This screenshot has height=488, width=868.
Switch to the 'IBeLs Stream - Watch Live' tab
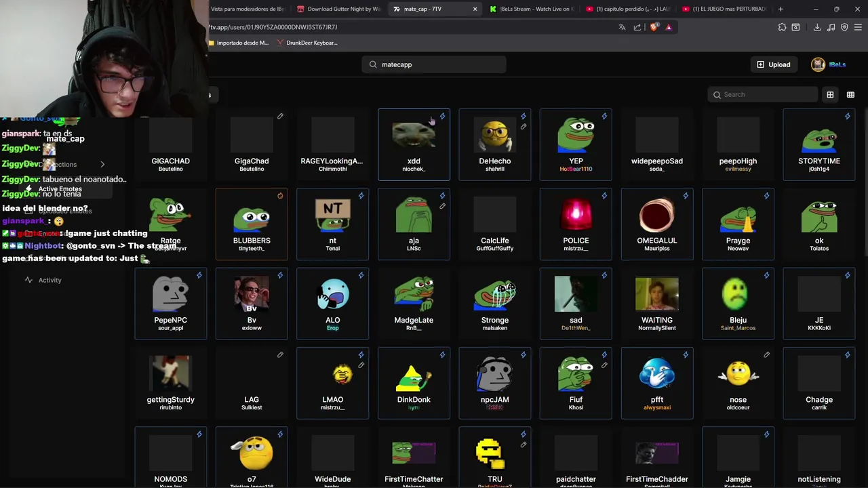pyautogui.click(x=531, y=9)
